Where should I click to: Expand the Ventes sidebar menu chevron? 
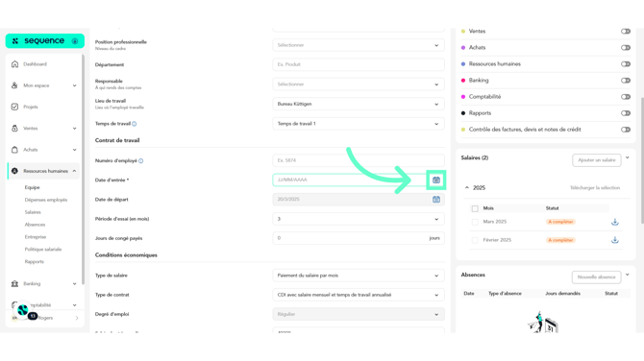pyautogui.click(x=74, y=129)
